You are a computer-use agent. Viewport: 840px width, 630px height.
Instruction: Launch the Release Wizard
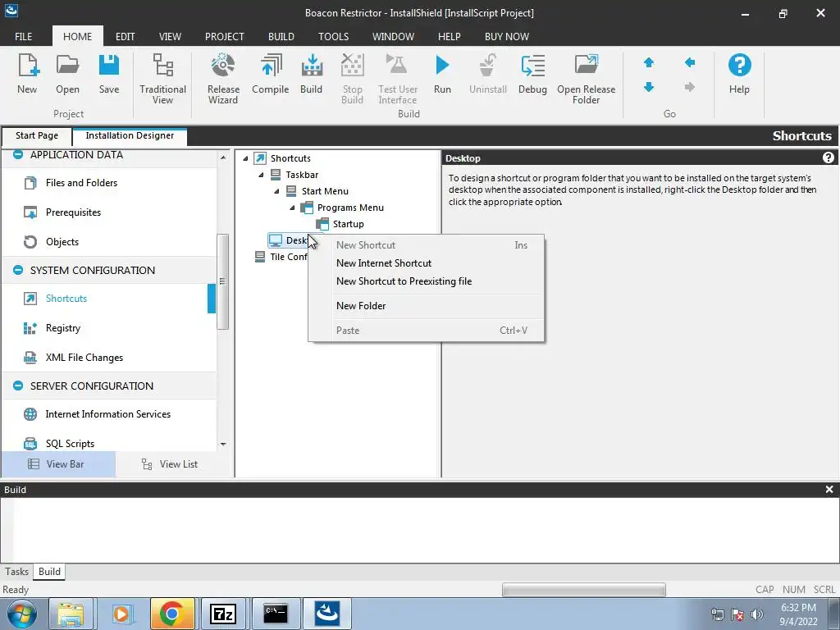[x=223, y=79]
